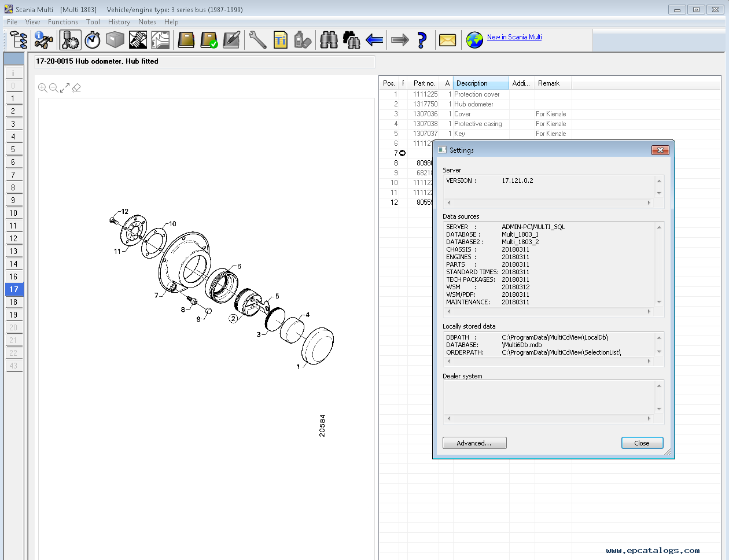Select the 'Hub odometer' part row

pos(475,104)
